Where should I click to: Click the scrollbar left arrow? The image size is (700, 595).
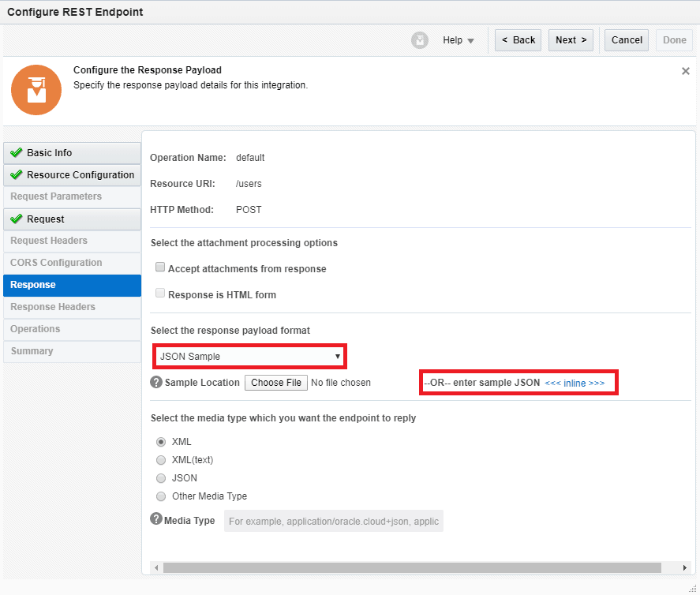pos(155,568)
